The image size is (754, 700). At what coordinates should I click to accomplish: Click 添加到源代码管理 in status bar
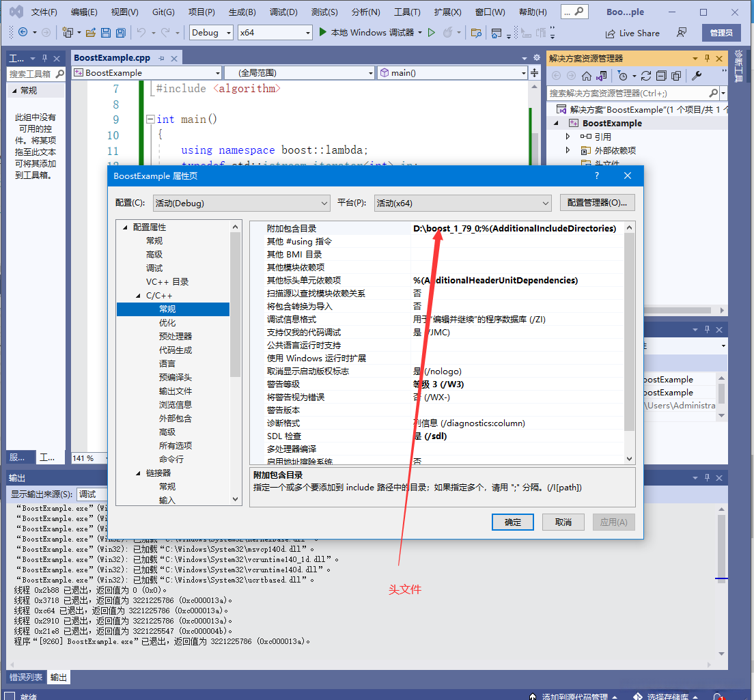coord(574,696)
